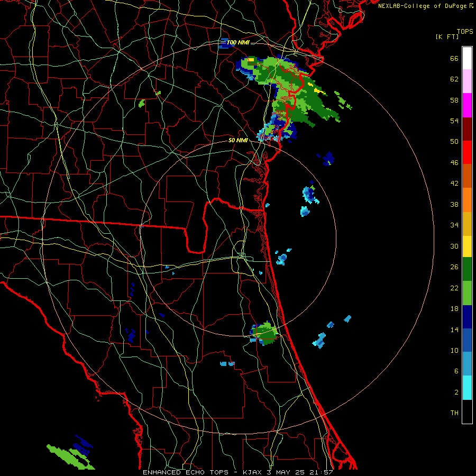Select the cyan legend swatch
Image resolution: width=476 pixels, height=476 pixels.
[467, 388]
